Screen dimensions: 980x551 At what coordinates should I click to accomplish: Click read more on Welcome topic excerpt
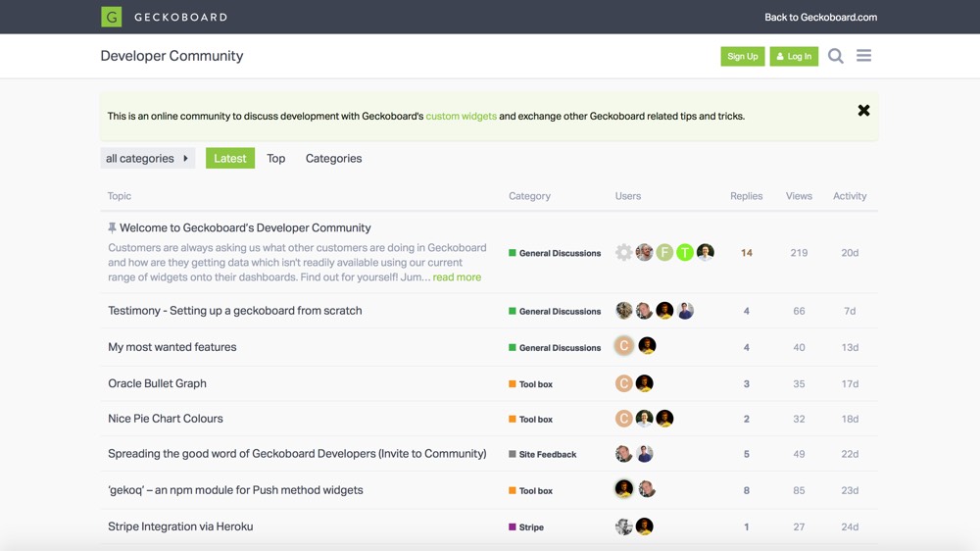coord(457,277)
